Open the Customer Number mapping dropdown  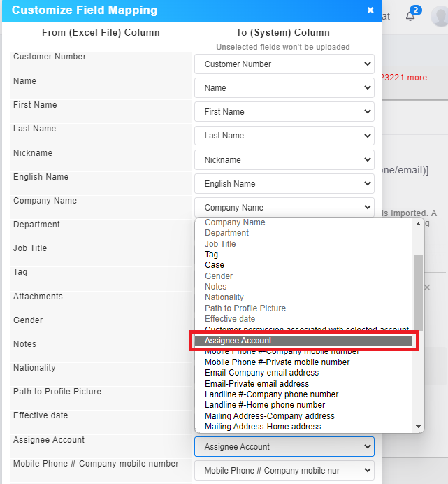tap(284, 64)
